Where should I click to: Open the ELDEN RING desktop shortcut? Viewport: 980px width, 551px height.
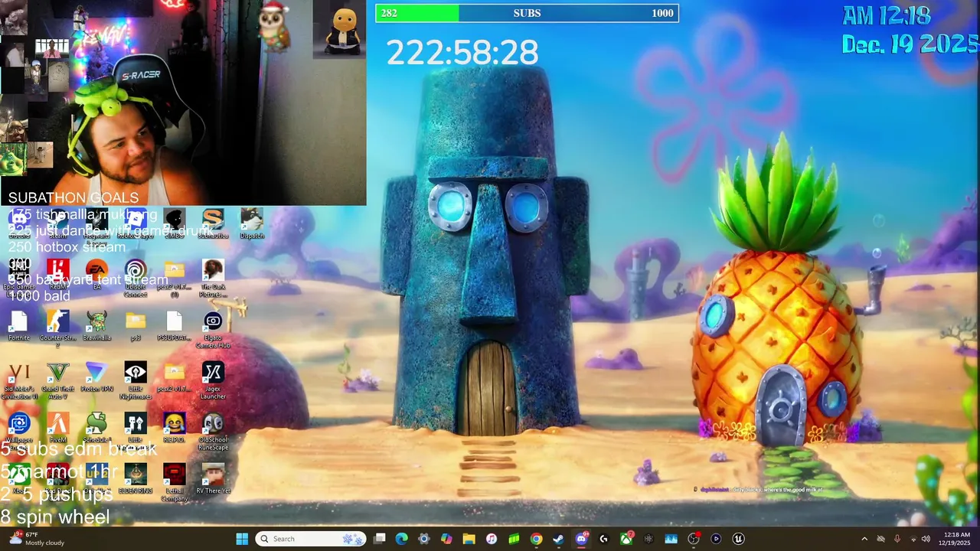click(136, 479)
